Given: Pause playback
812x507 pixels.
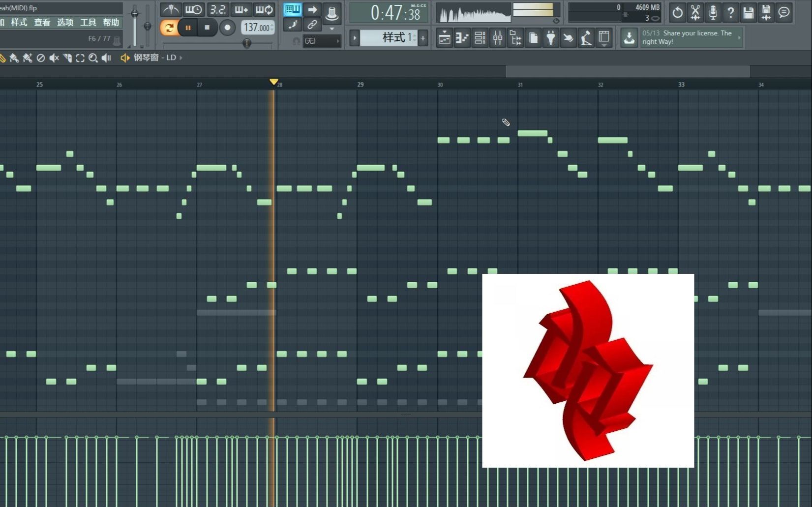Looking at the screenshot, I should click(188, 28).
